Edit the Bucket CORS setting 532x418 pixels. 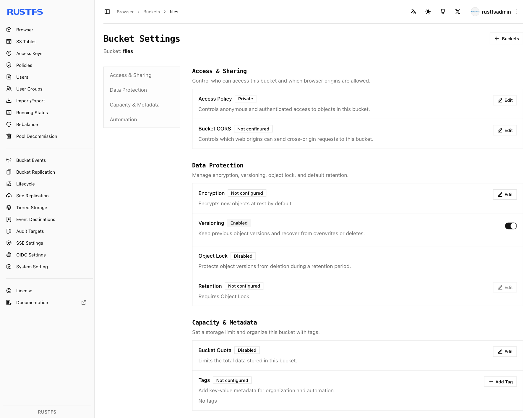[x=505, y=130]
